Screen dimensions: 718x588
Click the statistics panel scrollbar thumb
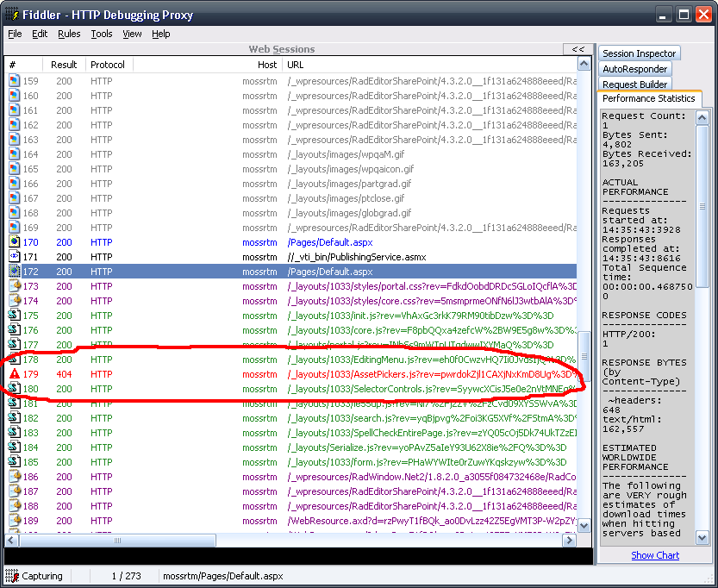pyautogui.click(x=702, y=207)
